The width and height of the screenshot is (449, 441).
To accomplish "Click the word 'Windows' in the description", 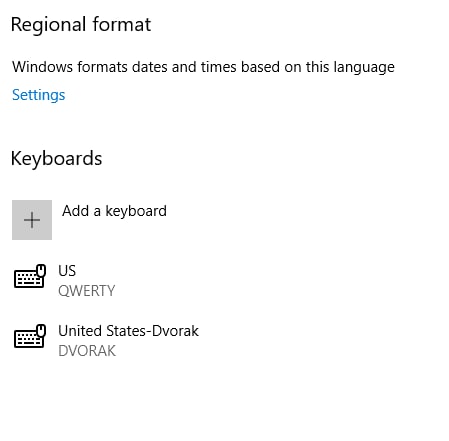I will (42, 67).
